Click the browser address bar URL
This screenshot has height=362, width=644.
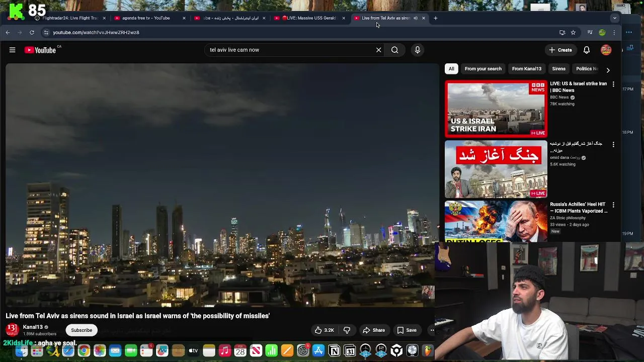pyautogui.click(x=96, y=32)
